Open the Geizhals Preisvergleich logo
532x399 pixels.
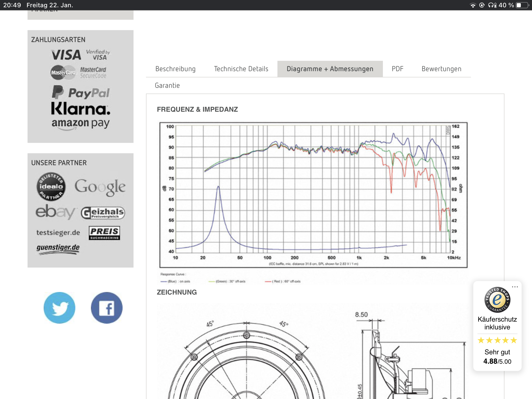click(x=103, y=213)
